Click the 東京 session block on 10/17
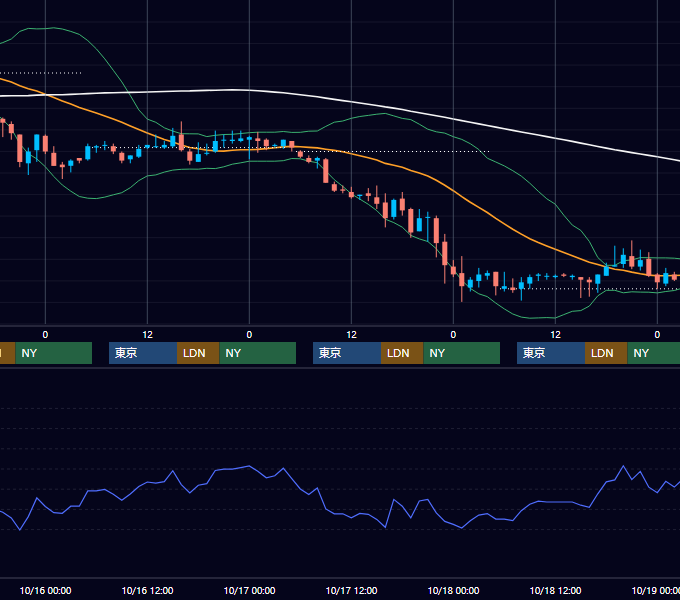The width and height of the screenshot is (680, 600). tap(347, 353)
